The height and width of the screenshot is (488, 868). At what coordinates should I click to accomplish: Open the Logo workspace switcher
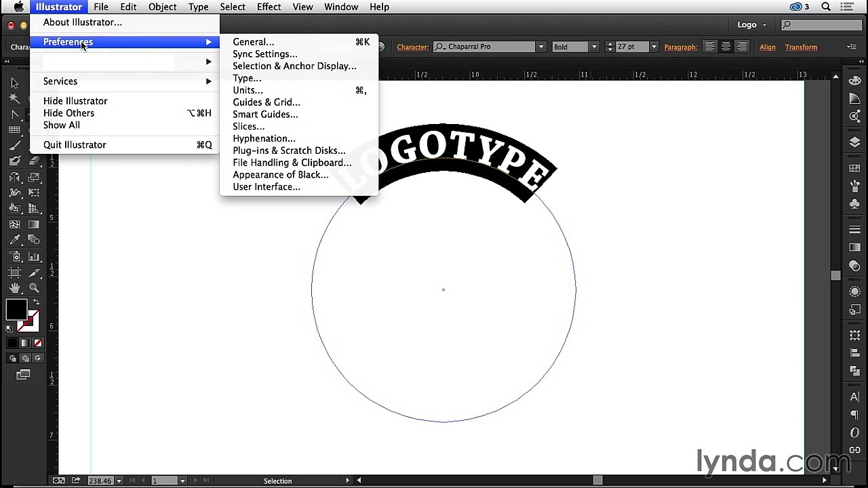coord(751,24)
